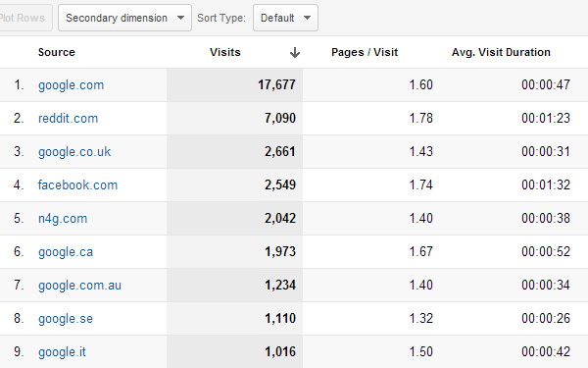Screen dimensions: 588x368
Task: Click the 00:00:38 duration cell
Action: pos(546,219)
